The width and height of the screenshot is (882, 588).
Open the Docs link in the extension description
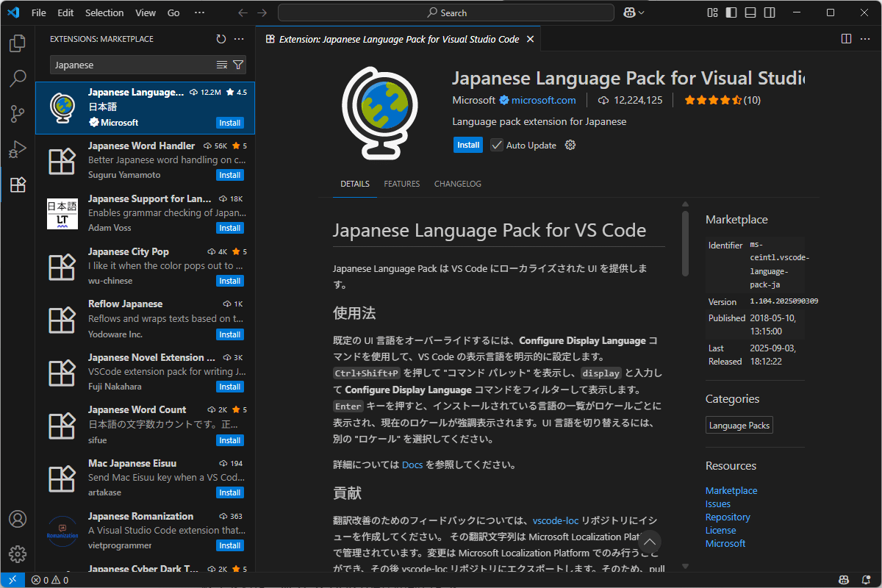pos(412,464)
